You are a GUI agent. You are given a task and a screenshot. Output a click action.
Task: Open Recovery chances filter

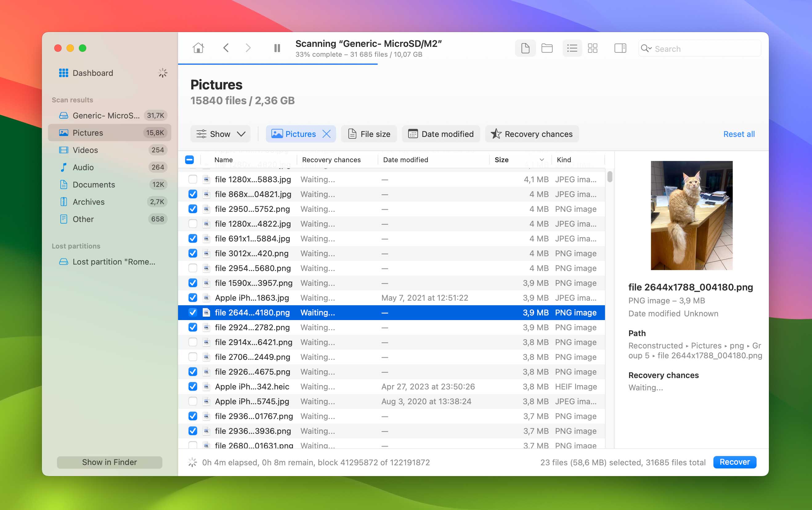[532, 134]
